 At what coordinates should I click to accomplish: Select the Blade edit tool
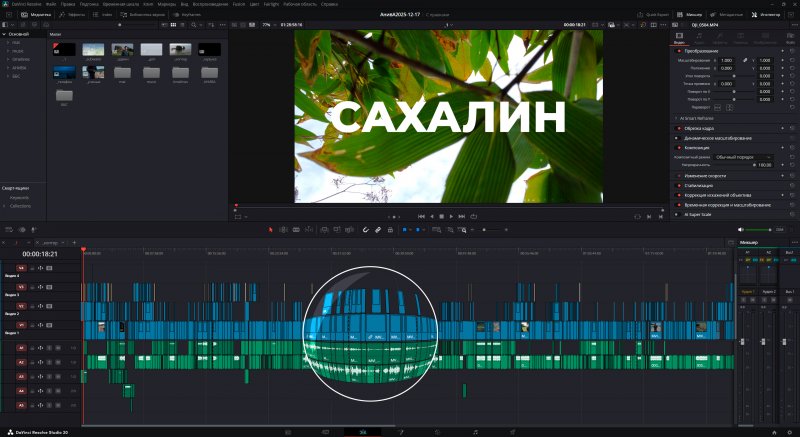point(308,230)
